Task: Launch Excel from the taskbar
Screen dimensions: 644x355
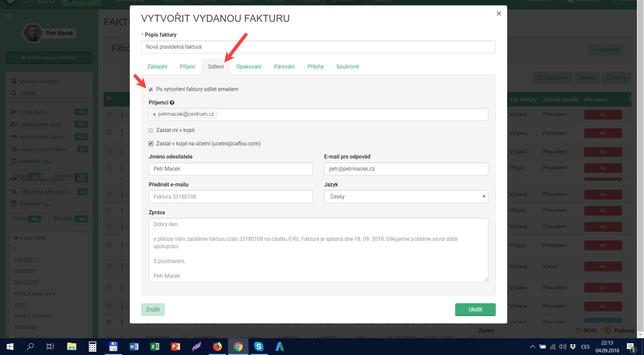Action: coord(155,347)
